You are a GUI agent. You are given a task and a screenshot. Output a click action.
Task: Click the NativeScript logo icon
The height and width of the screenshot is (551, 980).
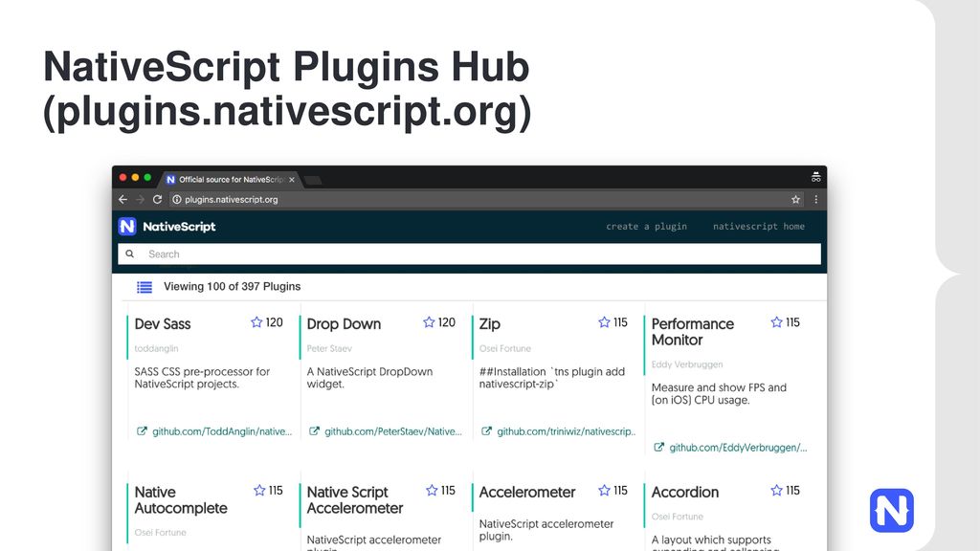tap(127, 227)
